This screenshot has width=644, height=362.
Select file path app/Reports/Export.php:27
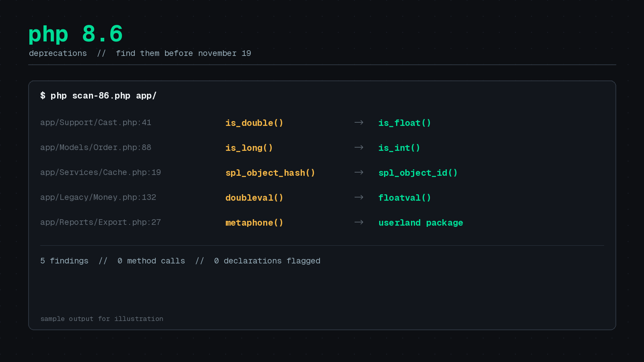pyautogui.click(x=101, y=222)
